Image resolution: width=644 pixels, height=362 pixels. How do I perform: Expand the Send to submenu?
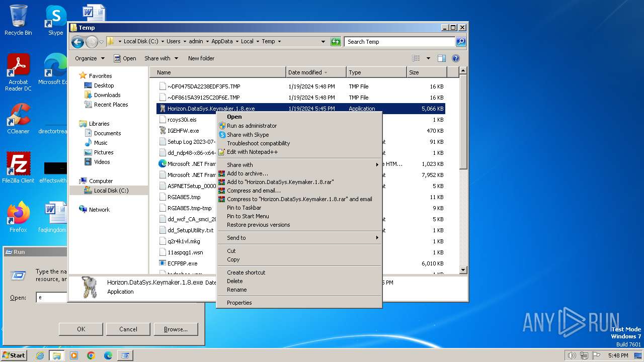[x=299, y=238]
